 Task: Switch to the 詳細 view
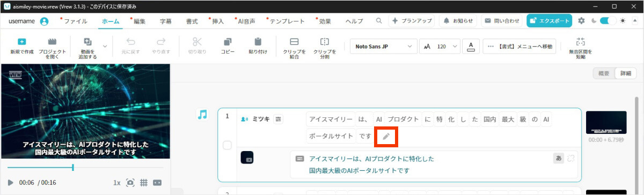point(625,73)
